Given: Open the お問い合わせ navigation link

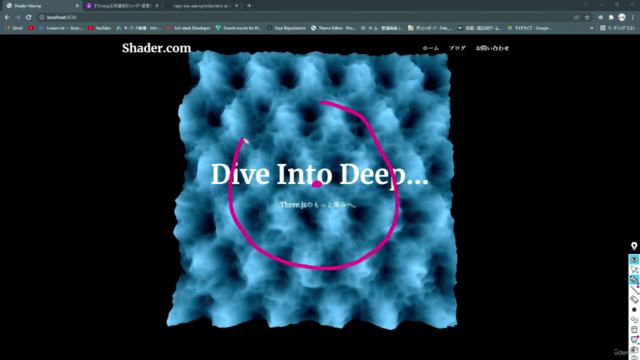Looking at the screenshot, I should [492, 48].
